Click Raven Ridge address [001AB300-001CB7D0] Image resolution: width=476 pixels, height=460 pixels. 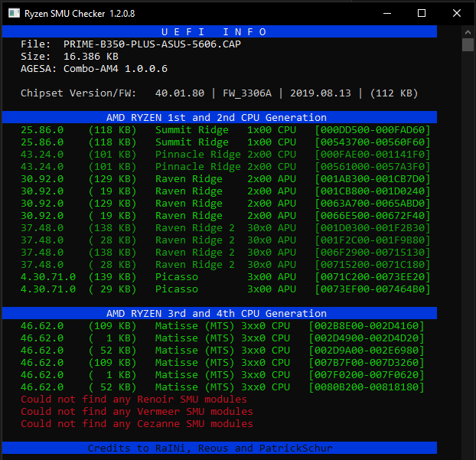pyautogui.click(x=373, y=179)
